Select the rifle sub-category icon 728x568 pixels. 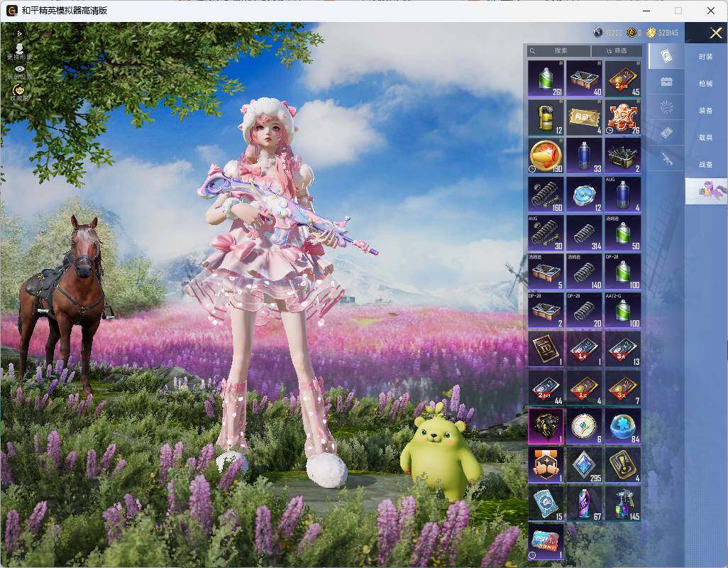coord(667,159)
